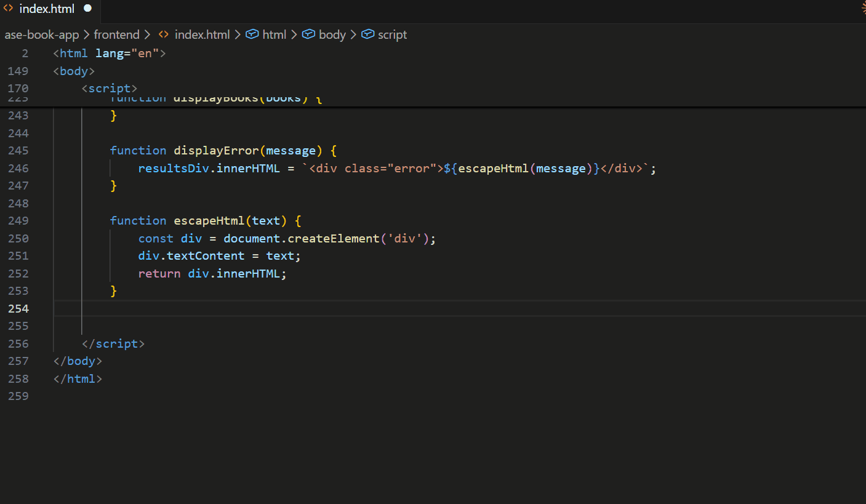Select the index.html editor tab
866x504 pixels.
coord(47,9)
